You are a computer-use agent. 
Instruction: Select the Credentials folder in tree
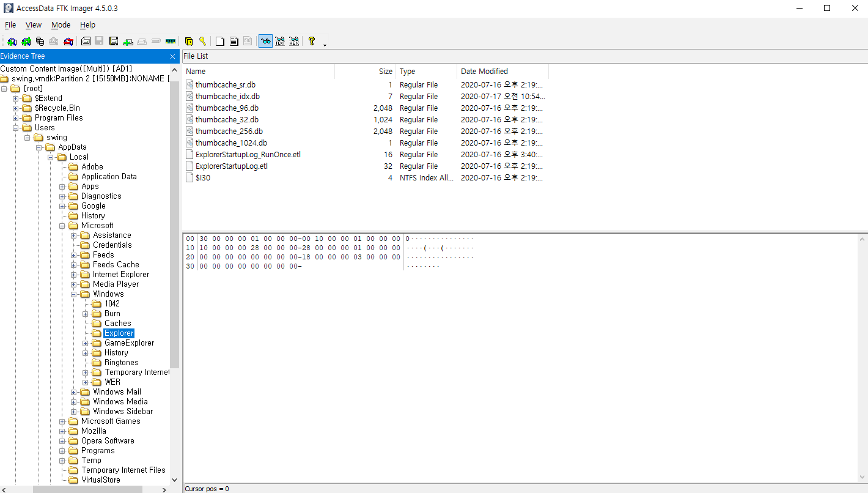pos(112,245)
